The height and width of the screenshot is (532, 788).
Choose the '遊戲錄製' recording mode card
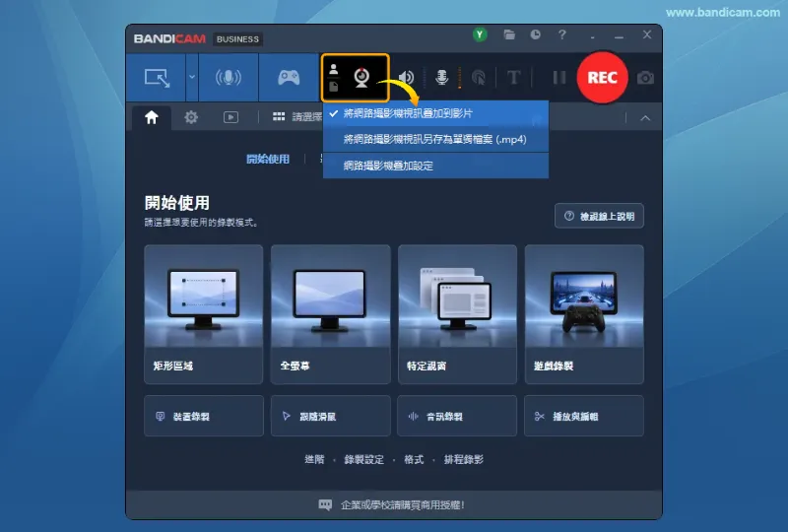pos(584,314)
